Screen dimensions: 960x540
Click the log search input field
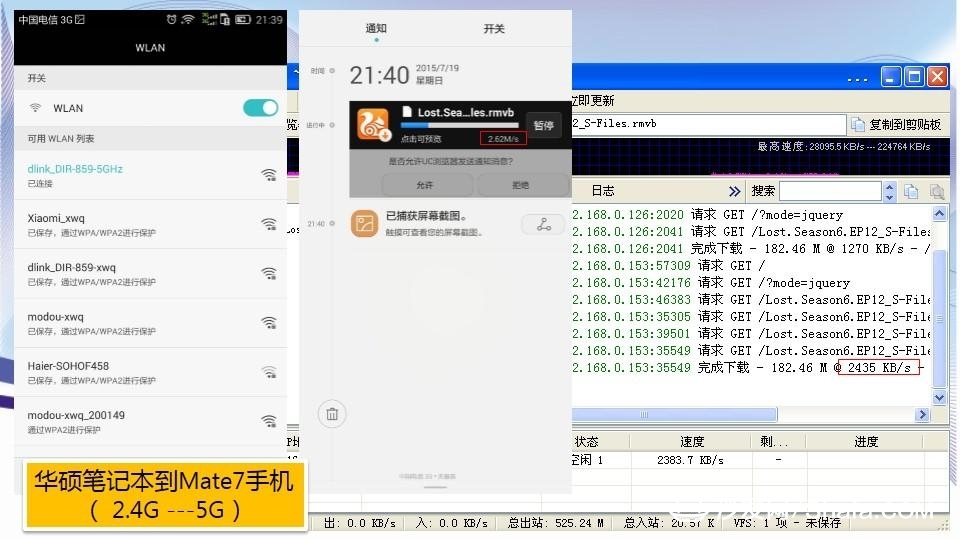pos(830,191)
